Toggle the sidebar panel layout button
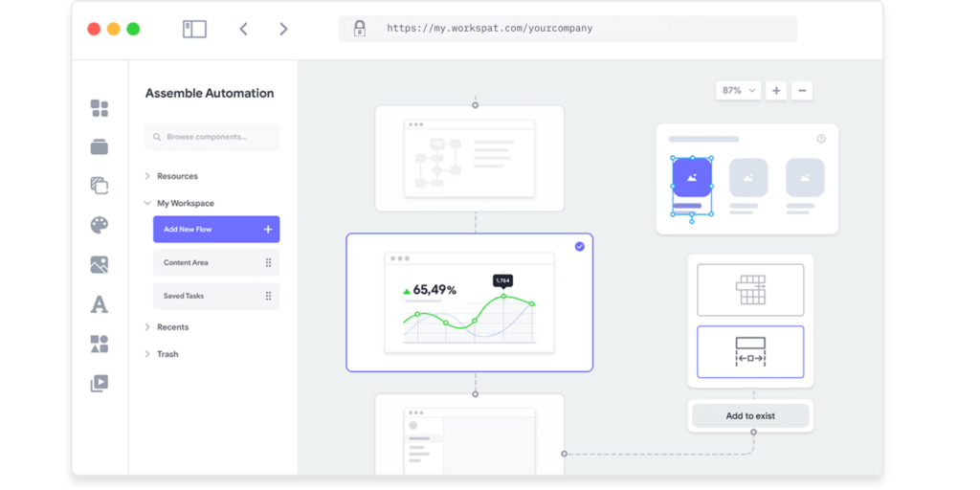Image resolution: width=980 pixels, height=490 pixels. coord(194,29)
